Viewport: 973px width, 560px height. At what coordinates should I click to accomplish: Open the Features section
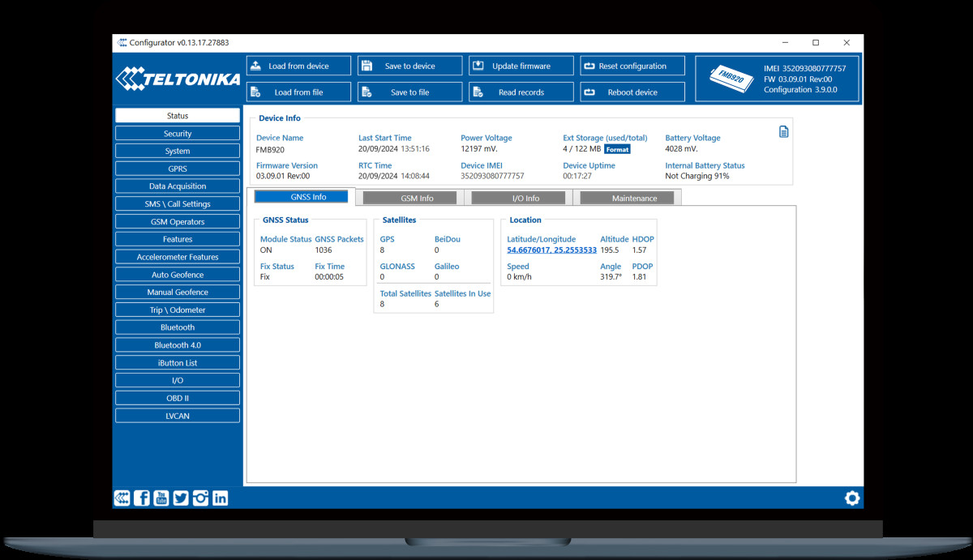coord(178,239)
